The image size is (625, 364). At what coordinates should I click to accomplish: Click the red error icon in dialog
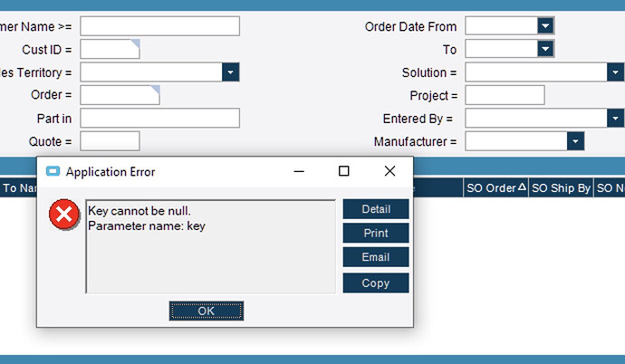pos(63,216)
